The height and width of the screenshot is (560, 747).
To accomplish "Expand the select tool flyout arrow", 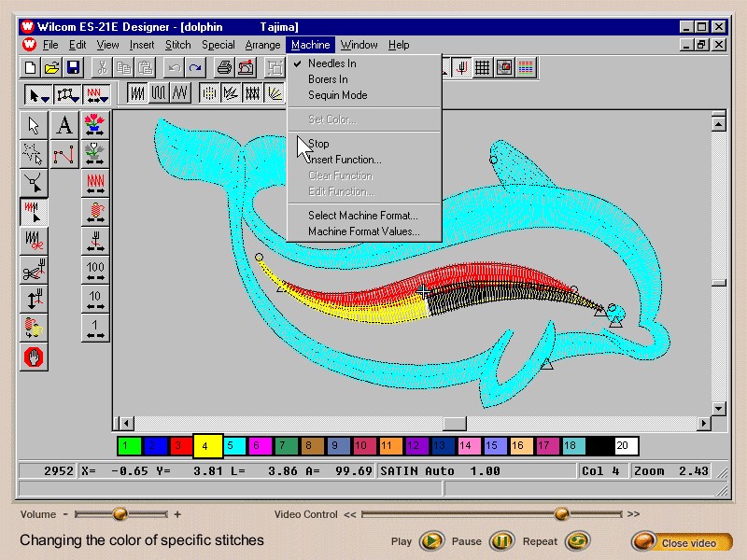I will point(46,96).
